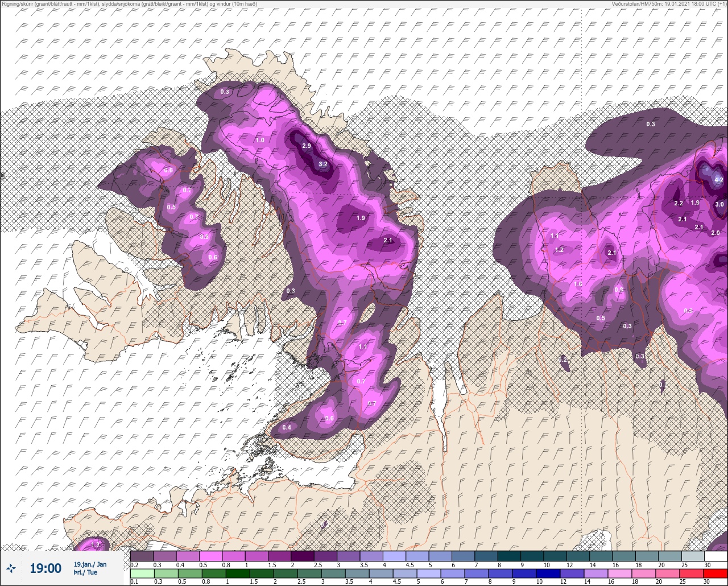Click the compass star icon beside 19:00

point(11,568)
